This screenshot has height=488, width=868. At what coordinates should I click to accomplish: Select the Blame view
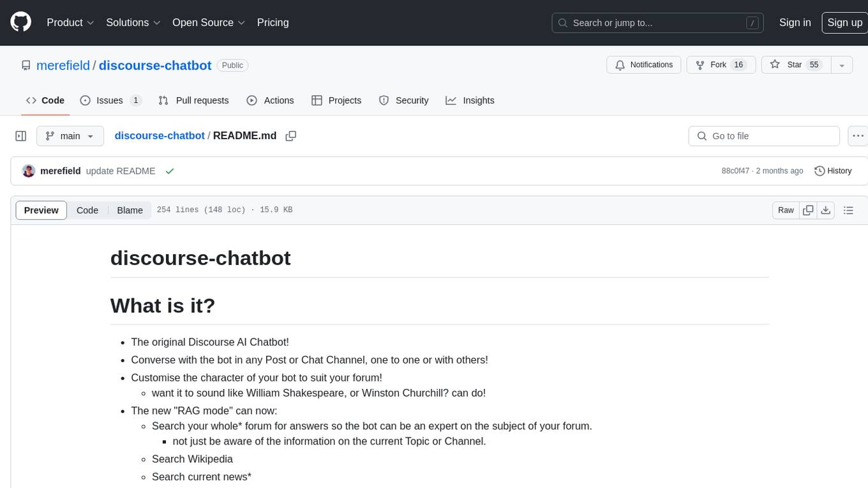click(x=130, y=210)
